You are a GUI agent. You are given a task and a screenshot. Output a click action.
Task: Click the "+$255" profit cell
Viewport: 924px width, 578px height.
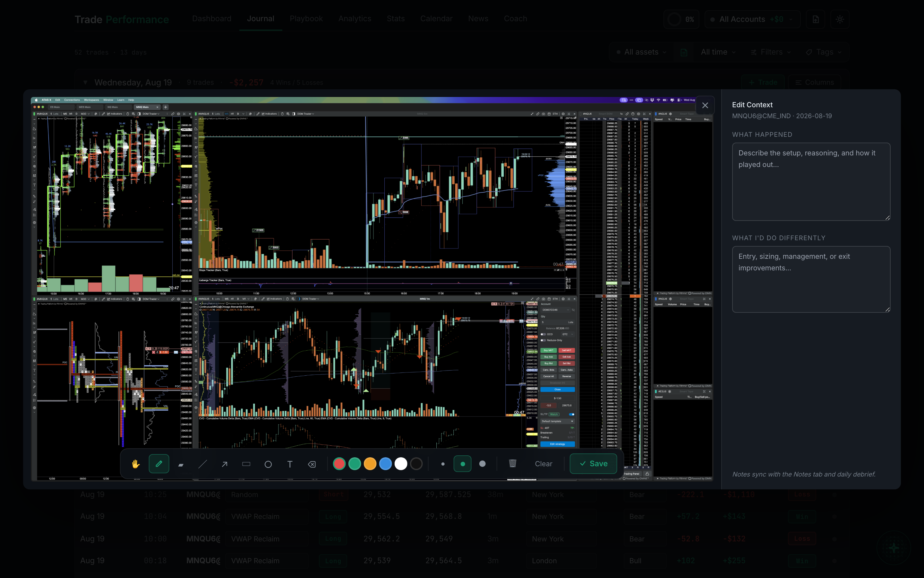point(734,561)
